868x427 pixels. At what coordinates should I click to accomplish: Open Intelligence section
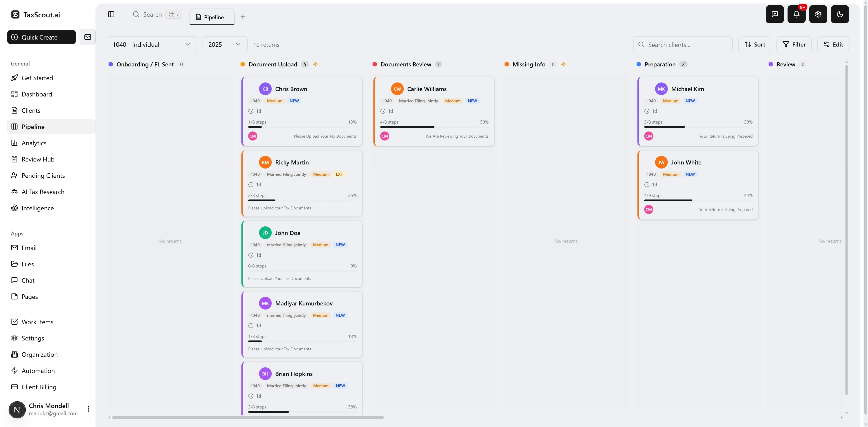[51, 208]
